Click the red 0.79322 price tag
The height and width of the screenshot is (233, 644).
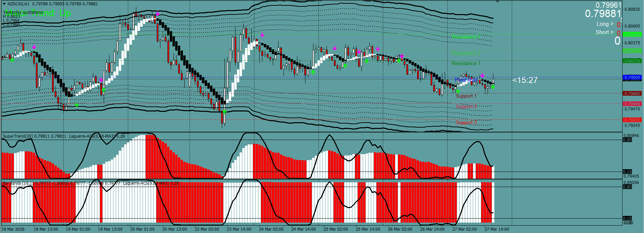tap(632, 120)
